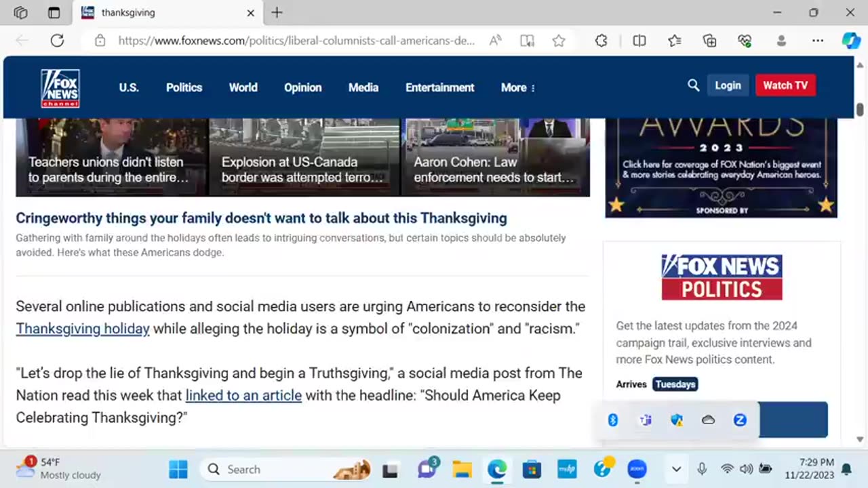The height and width of the screenshot is (488, 868).
Task: Follow the Thanksgiving holiday link
Action: point(83,329)
